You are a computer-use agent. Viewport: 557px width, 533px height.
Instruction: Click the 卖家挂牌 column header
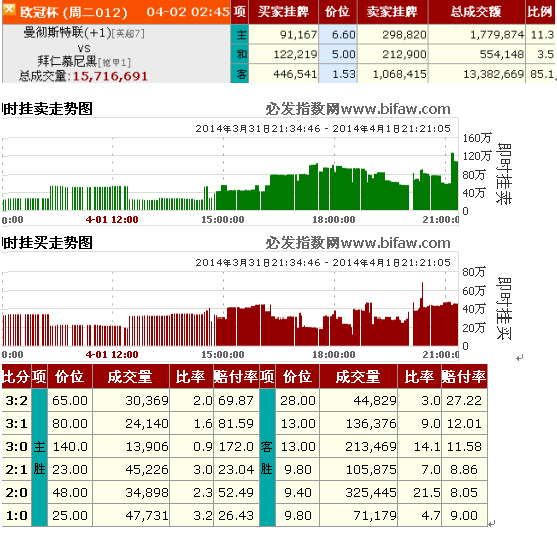pos(393,12)
